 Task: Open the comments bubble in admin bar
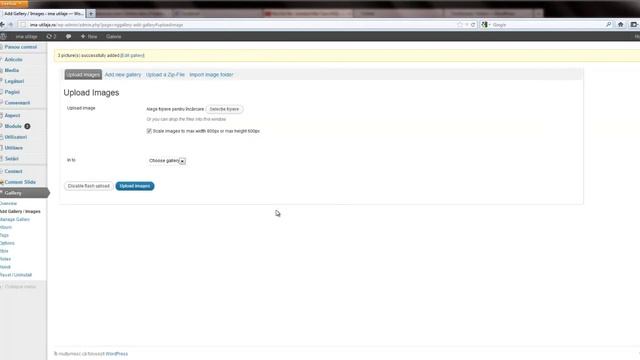(68, 36)
